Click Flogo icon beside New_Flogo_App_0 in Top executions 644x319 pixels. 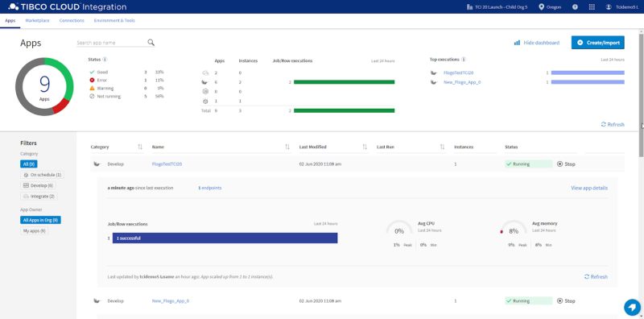coord(434,82)
